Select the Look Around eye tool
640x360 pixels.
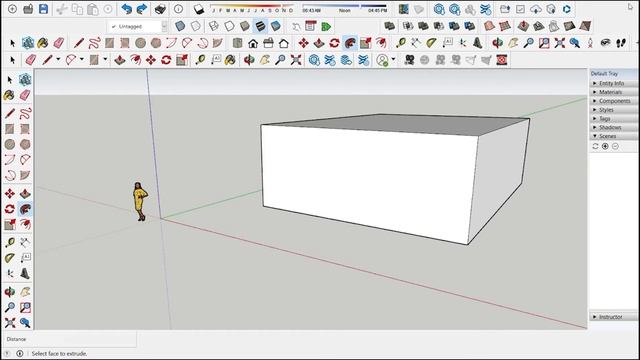[x=606, y=42]
